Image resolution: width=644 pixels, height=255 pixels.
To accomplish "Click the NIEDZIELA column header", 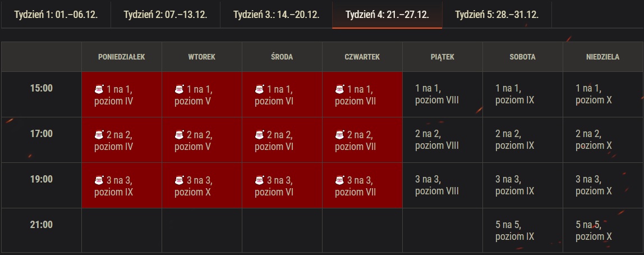I will click(x=603, y=57).
